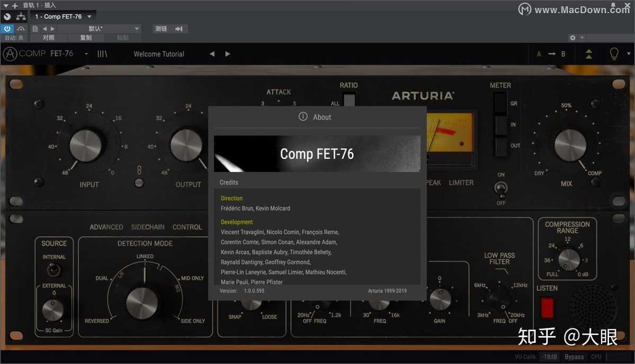This screenshot has width=635, height=364.
Task: Toggle Bypass in the bottom status bar
Action: pos(574,357)
